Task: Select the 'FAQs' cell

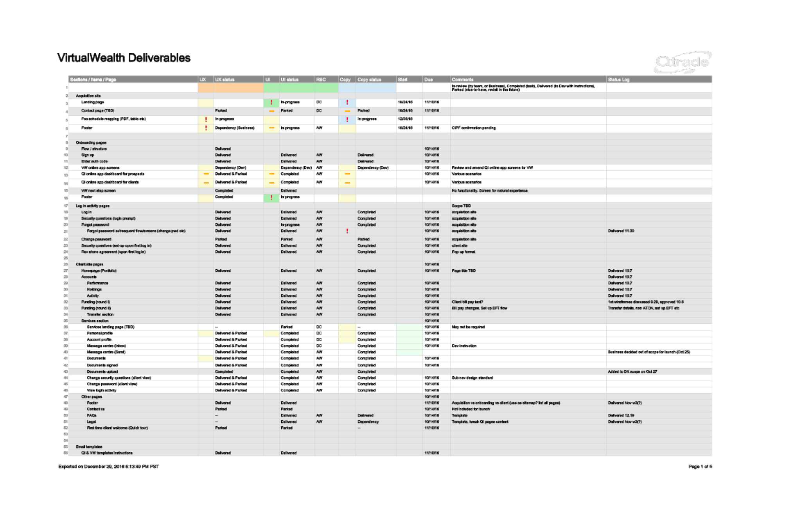Action: (x=133, y=416)
